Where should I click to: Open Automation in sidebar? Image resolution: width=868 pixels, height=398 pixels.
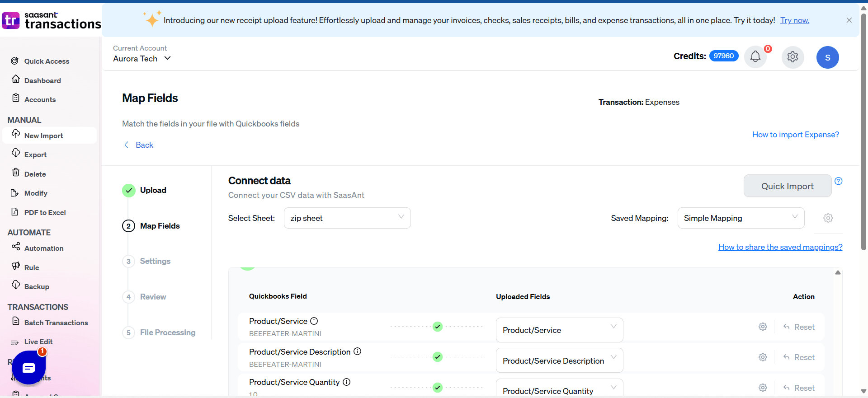(x=44, y=248)
